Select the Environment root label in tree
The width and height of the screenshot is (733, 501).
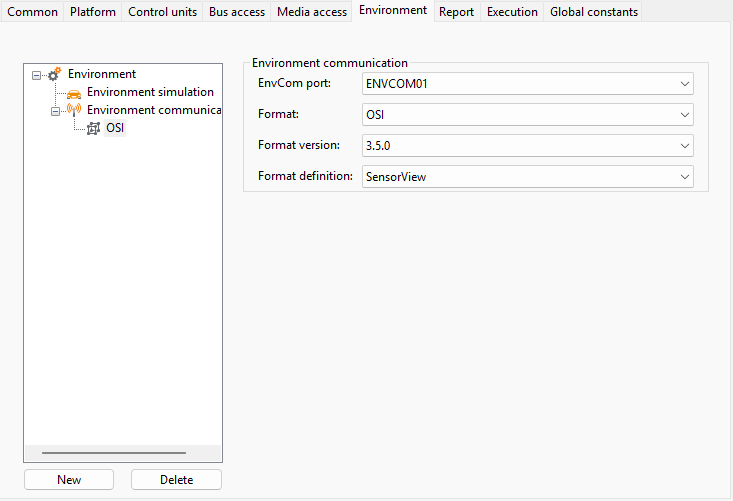[102, 74]
